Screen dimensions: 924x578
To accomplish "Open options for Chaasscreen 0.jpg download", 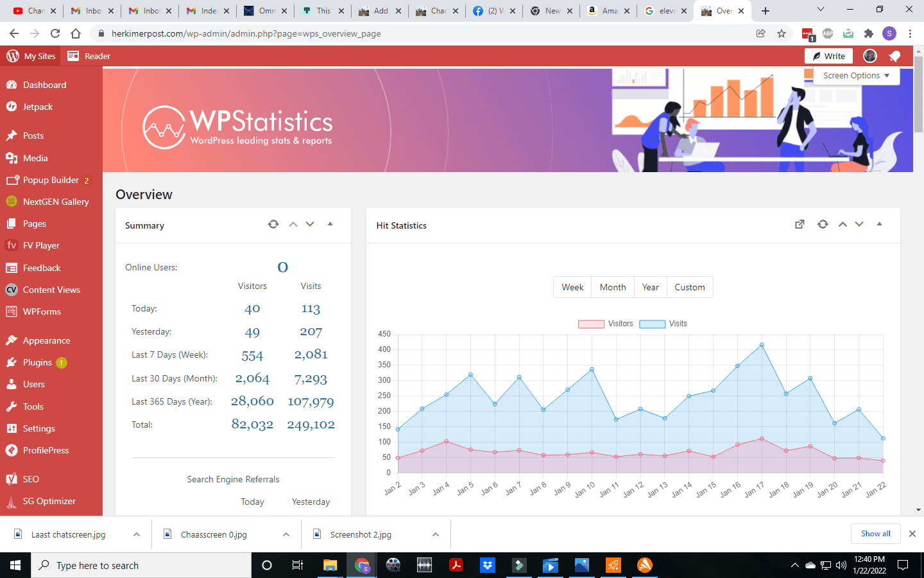I will (x=286, y=534).
